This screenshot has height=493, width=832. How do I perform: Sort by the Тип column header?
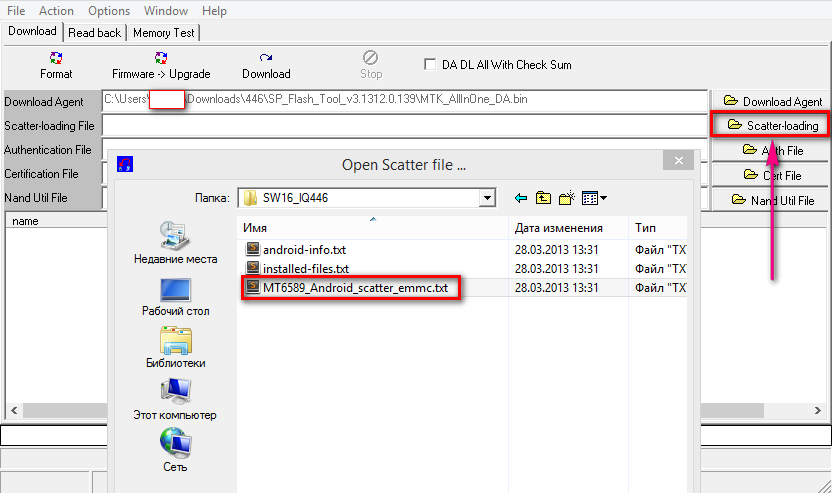[658, 228]
